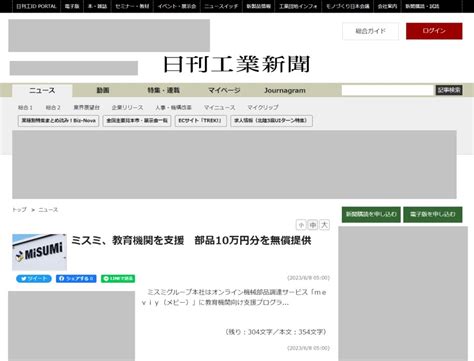474x361 pixels.
Task: Open the ニュース tab
Action: pyautogui.click(x=42, y=91)
